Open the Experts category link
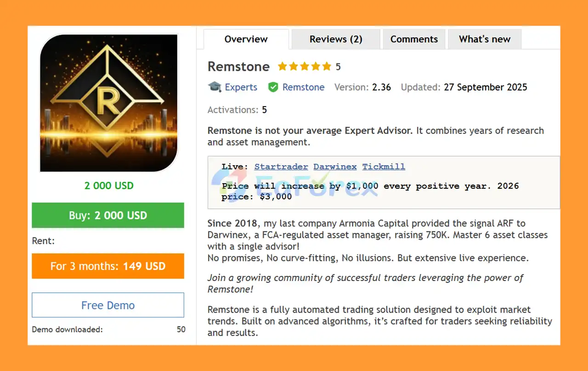Screen dimensions: 588x371 click(x=241, y=87)
